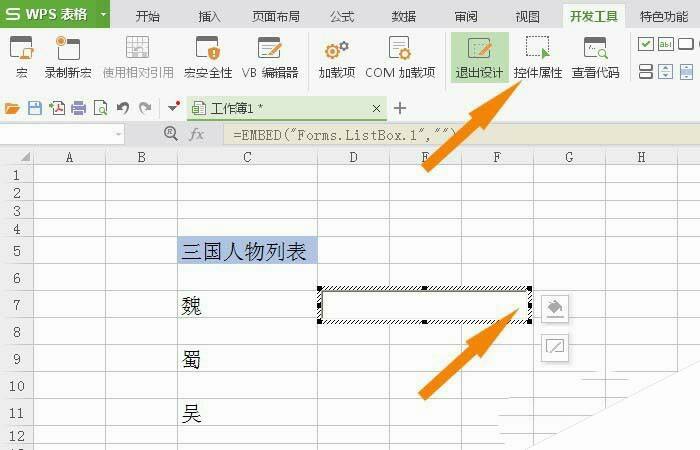Insert a list box control icon

(646, 71)
